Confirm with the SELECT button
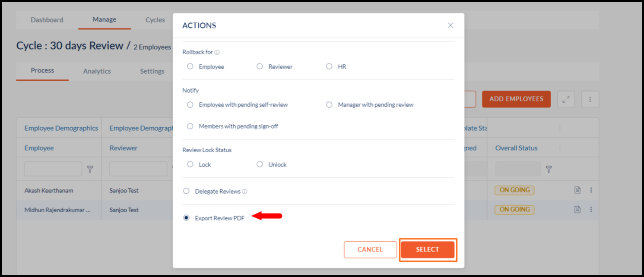 428,249
